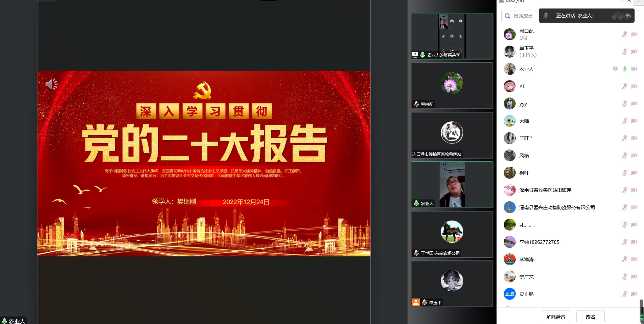Image resolution: width=644 pixels, height=324 pixels.
Task: Click screen share icon beside 农业人 in list
Action: (x=615, y=69)
